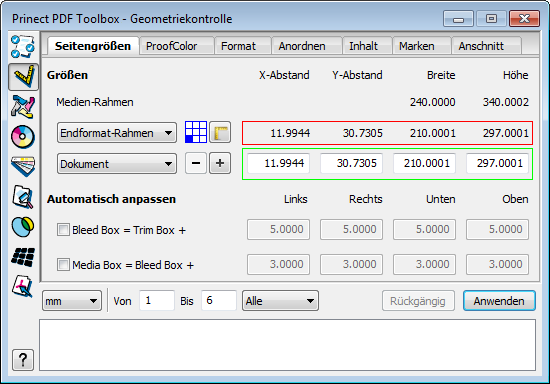Click the editable Breite field 210.0001

[424, 163]
